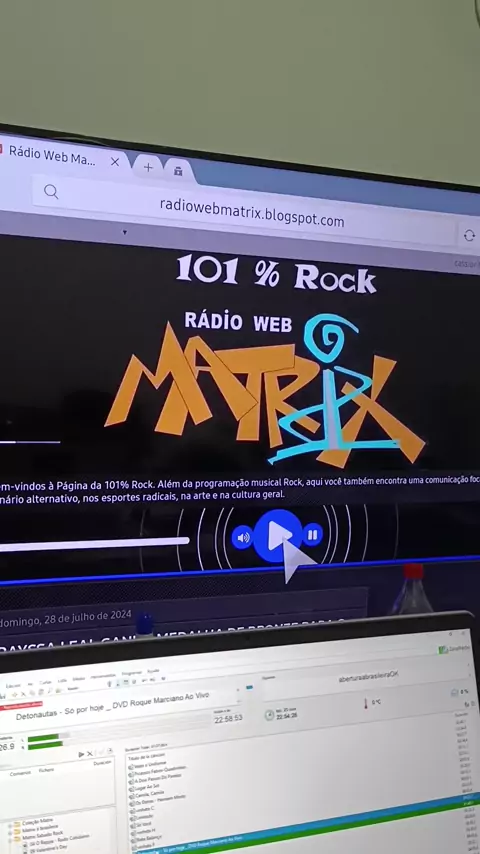Expand the Matrix Sabado Rock folder node
Image resolution: width=480 pixels, height=854 pixels.
pyautogui.click(x=10, y=838)
